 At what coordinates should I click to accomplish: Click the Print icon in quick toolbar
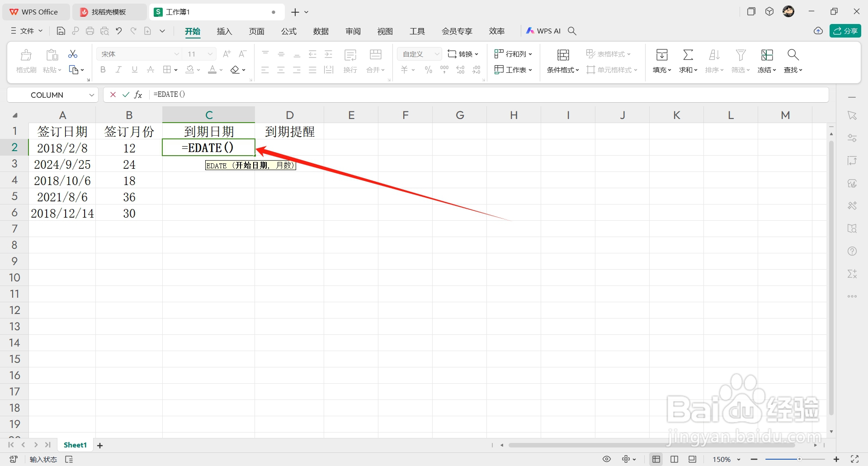click(90, 31)
